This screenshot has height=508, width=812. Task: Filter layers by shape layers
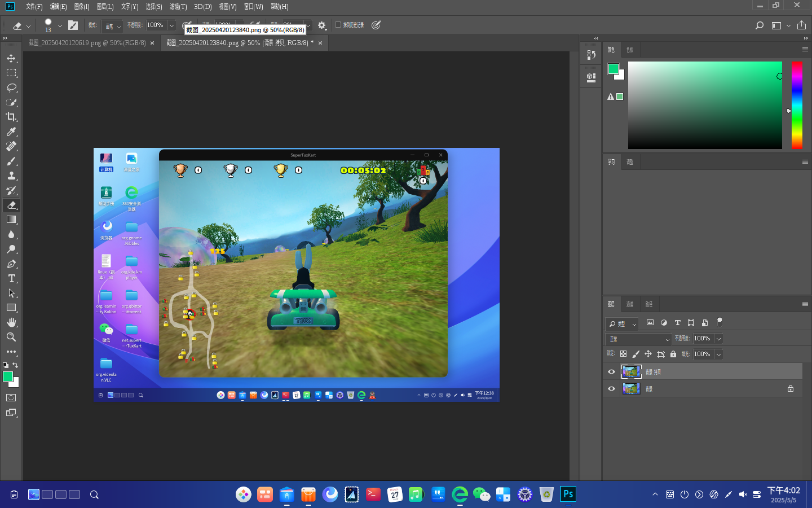(x=691, y=323)
